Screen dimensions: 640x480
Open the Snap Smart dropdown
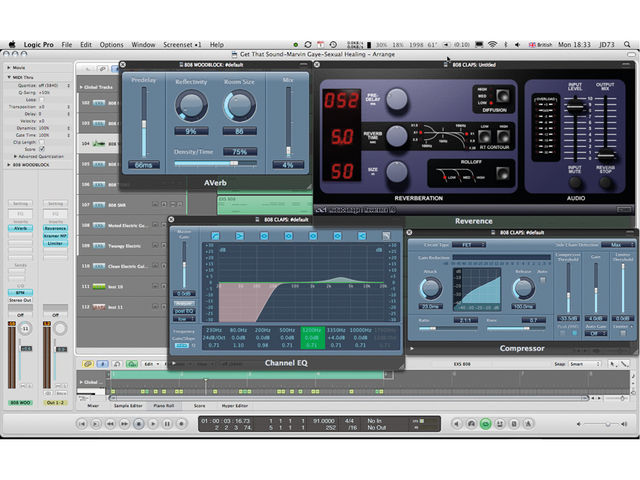point(584,364)
